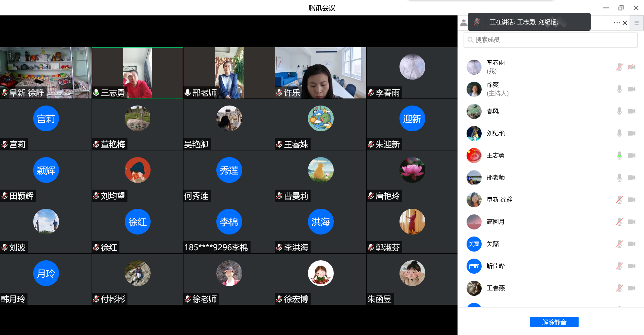Click 徐爽 host microphone icon
The height and width of the screenshot is (335, 644).
(x=619, y=89)
